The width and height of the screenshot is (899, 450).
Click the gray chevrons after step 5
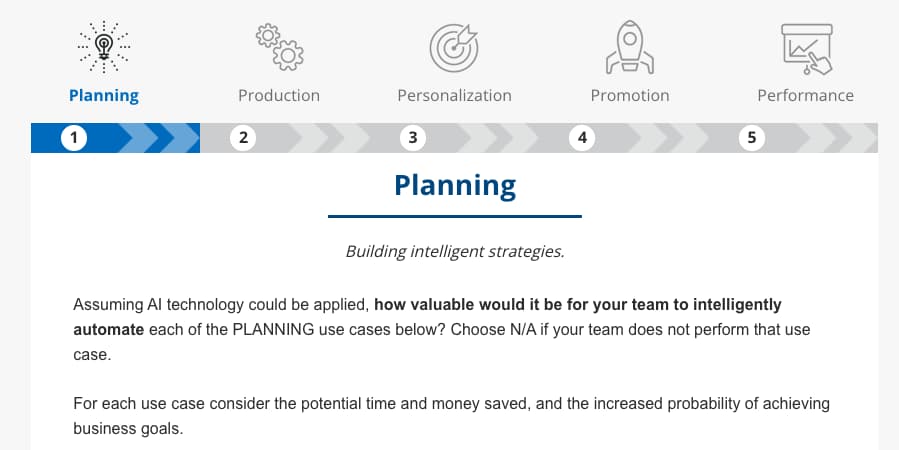(835, 138)
